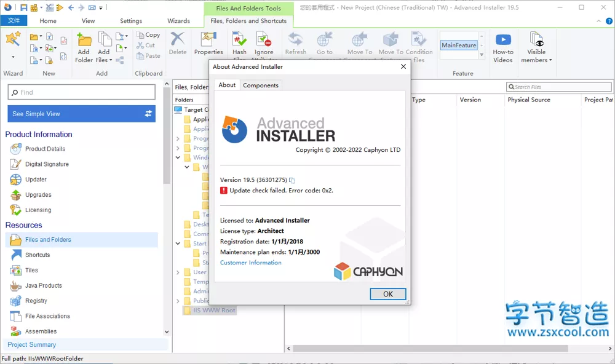Image resolution: width=615 pixels, height=364 pixels.
Task: Click the Save icon in the title bar
Action: coord(24,7)
